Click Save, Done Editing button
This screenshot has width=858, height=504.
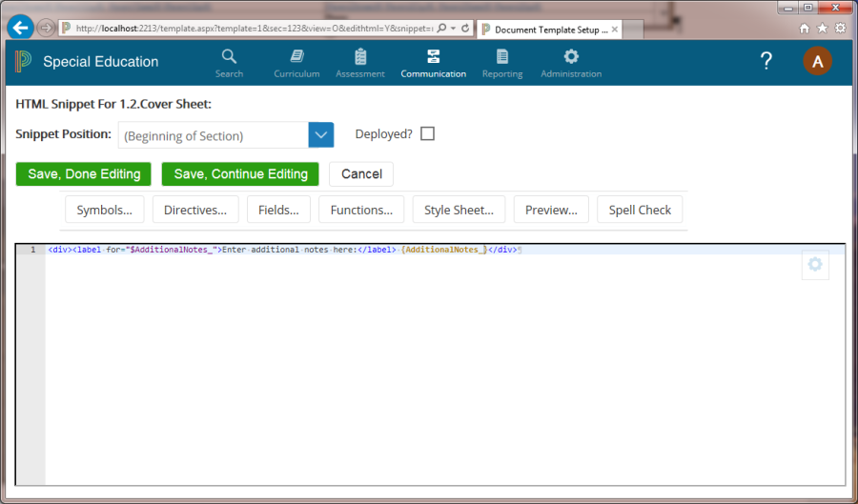coord(84,174)
